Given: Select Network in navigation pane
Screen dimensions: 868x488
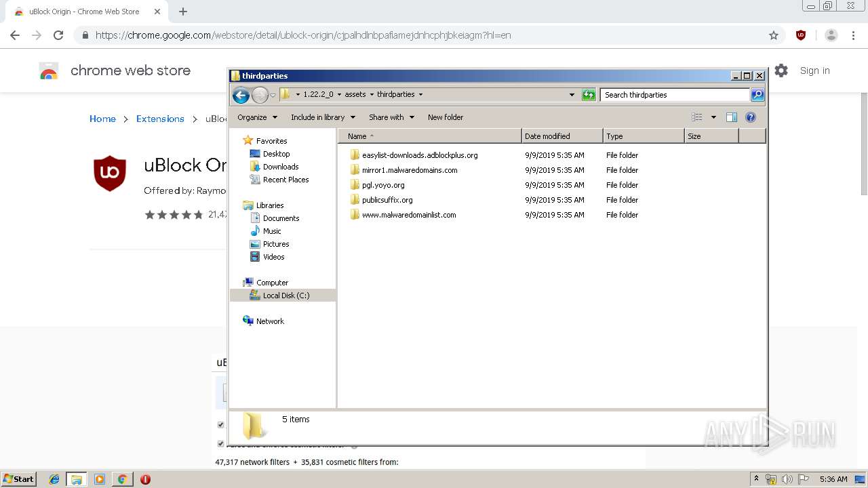Looking at the screenshot, I should click(x=270, y=321).
